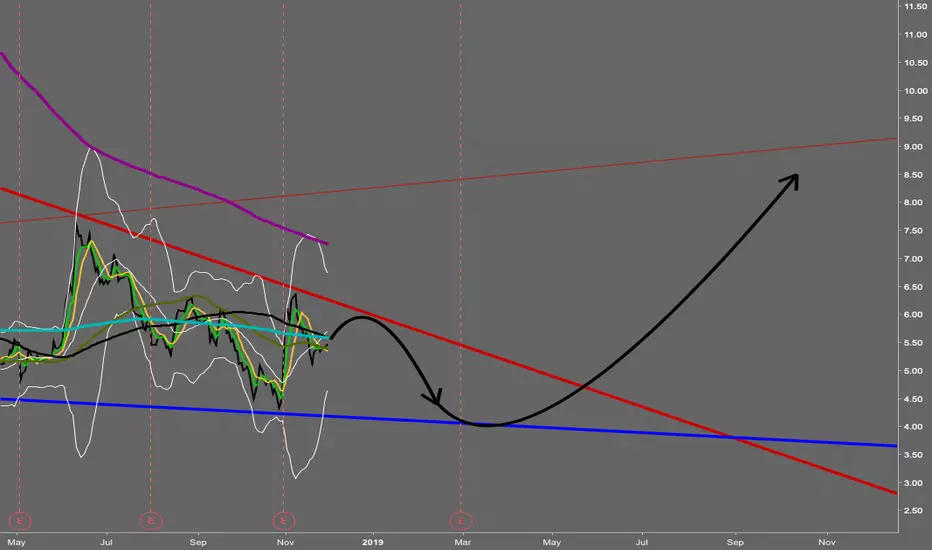Viewport: 932px width, 550px height.
Task: Click the 11.50 price axis label
Action: point(916,6)
